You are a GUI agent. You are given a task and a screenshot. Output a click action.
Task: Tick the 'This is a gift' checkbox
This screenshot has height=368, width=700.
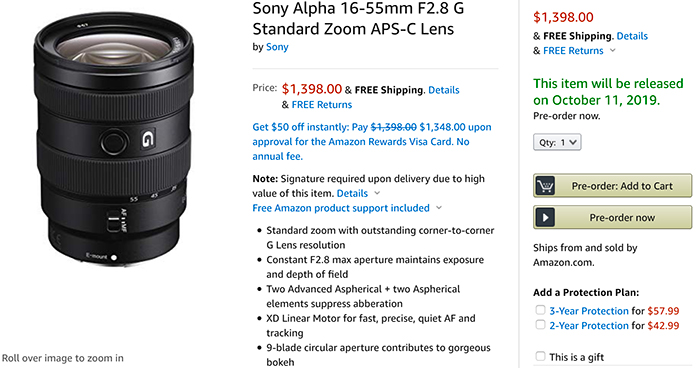[x=540, y=356]
